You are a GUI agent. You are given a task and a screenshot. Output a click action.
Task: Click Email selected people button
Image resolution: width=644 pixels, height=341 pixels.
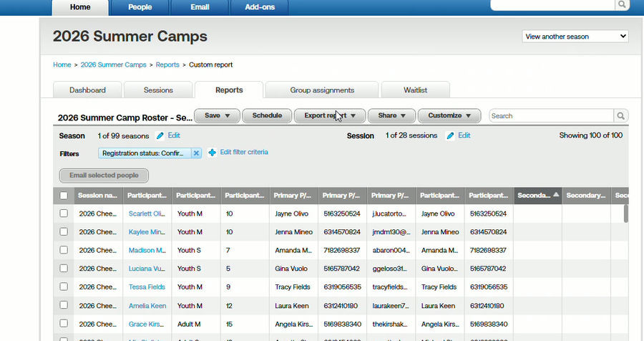tap(104, 176)
